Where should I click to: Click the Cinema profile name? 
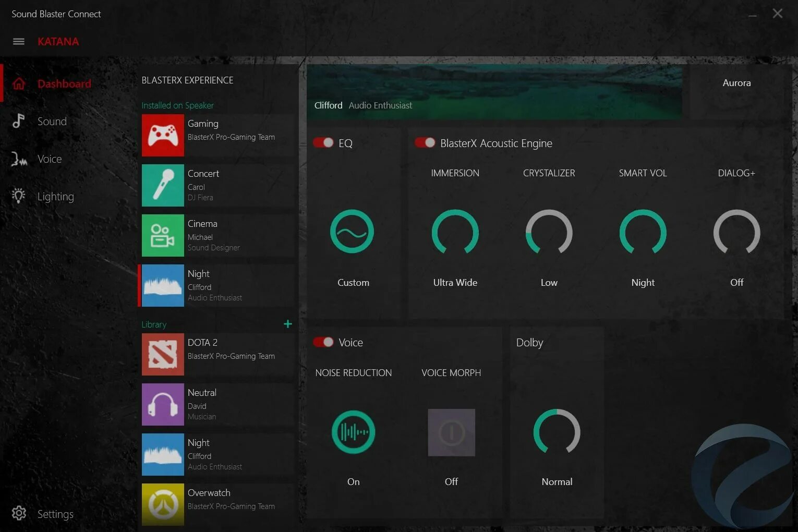(x=202, y=224)
